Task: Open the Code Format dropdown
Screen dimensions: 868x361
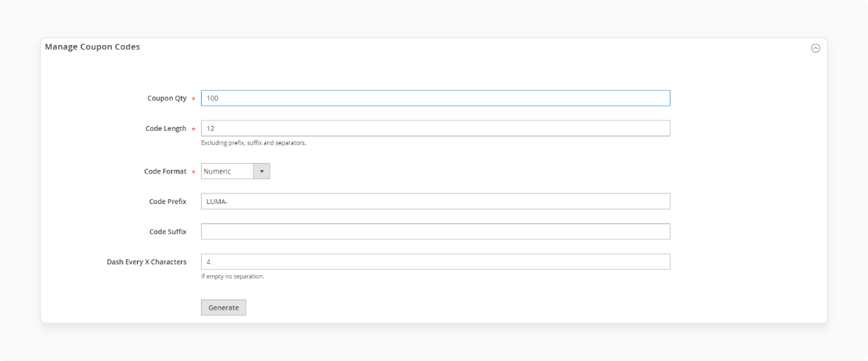Action: tap(236, 171)
